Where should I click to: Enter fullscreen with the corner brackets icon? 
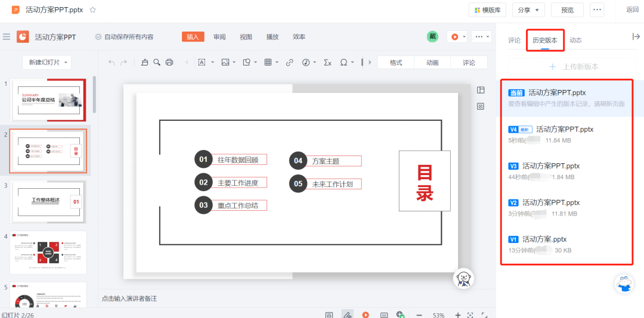click(484, 315)
